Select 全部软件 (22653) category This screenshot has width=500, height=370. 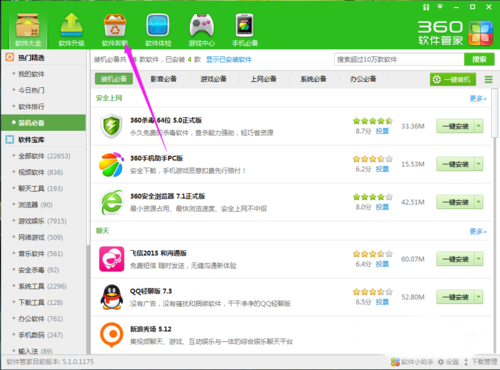click(x=43, y=156)
